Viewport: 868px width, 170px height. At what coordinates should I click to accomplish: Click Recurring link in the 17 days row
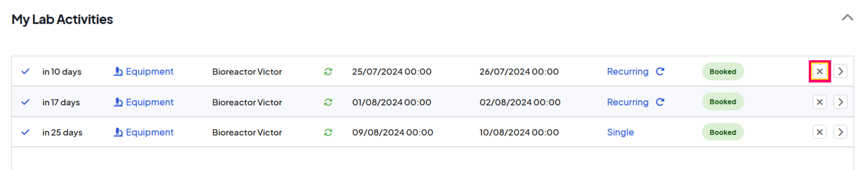(x=627, y=102)
